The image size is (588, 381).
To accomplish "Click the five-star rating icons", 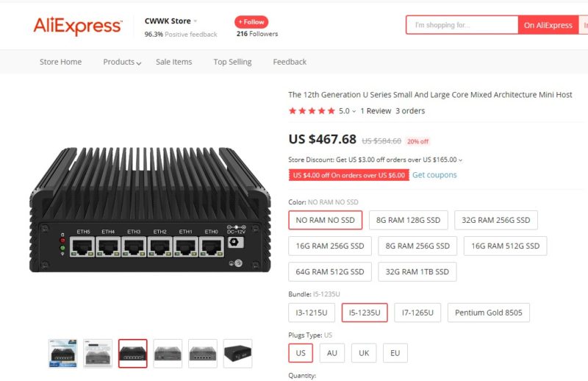I will 312,111.
